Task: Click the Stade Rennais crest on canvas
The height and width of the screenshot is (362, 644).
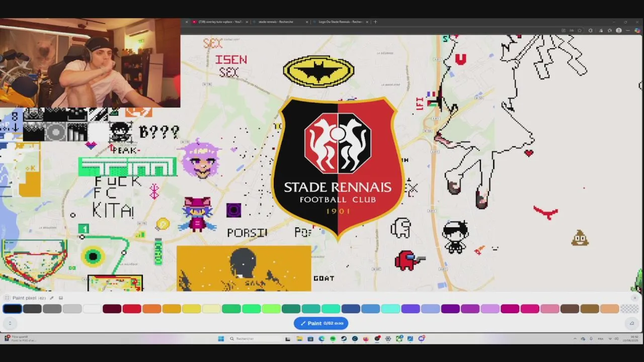Action: click(338, 168)
